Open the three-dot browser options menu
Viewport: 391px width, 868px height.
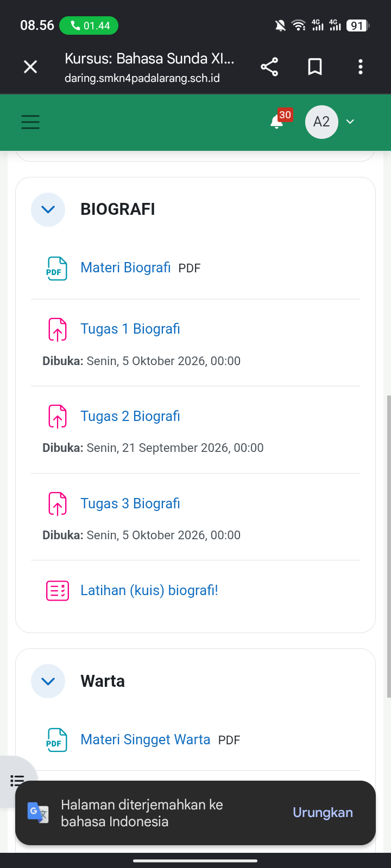coord(361,67)
